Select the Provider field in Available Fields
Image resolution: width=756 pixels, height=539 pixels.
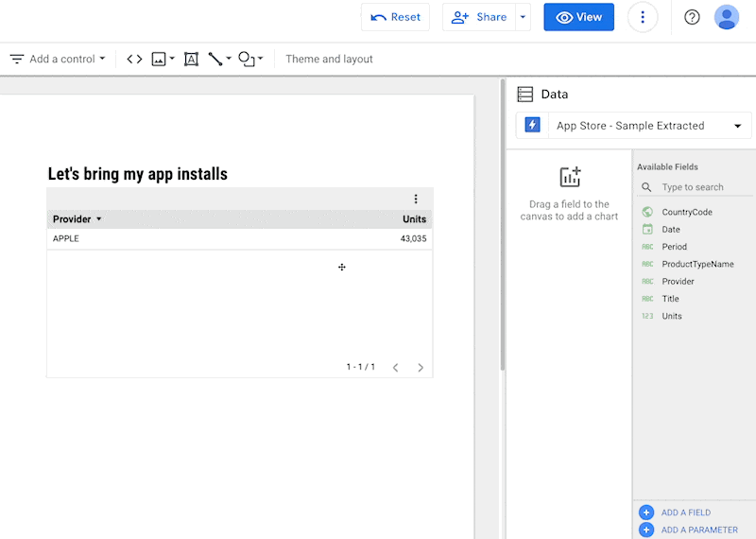[x=678, y=282]
